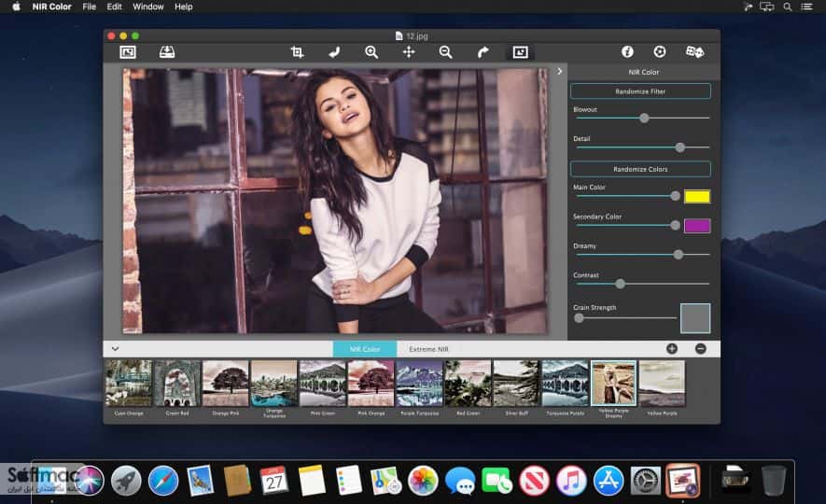
Task: Open Notification Center list icon in menu bar
Action: click(x=806, y=7)
